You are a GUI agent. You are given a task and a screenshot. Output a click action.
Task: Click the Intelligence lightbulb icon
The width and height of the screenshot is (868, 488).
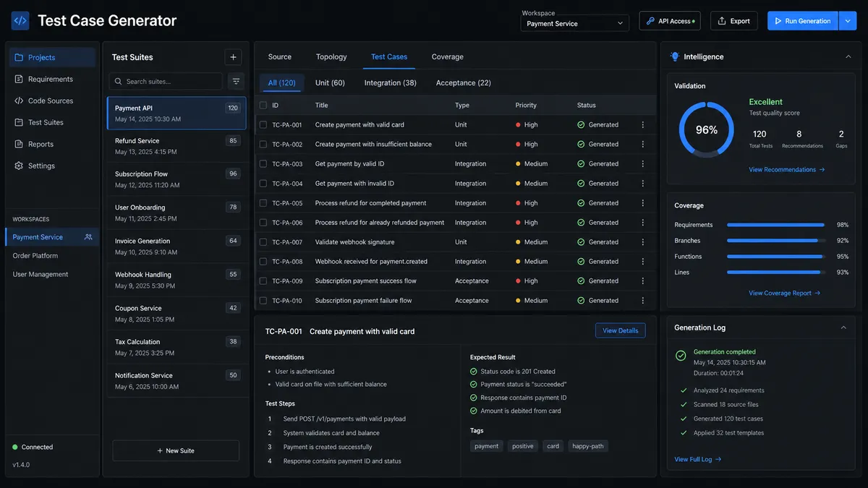[x=675, y=56]
